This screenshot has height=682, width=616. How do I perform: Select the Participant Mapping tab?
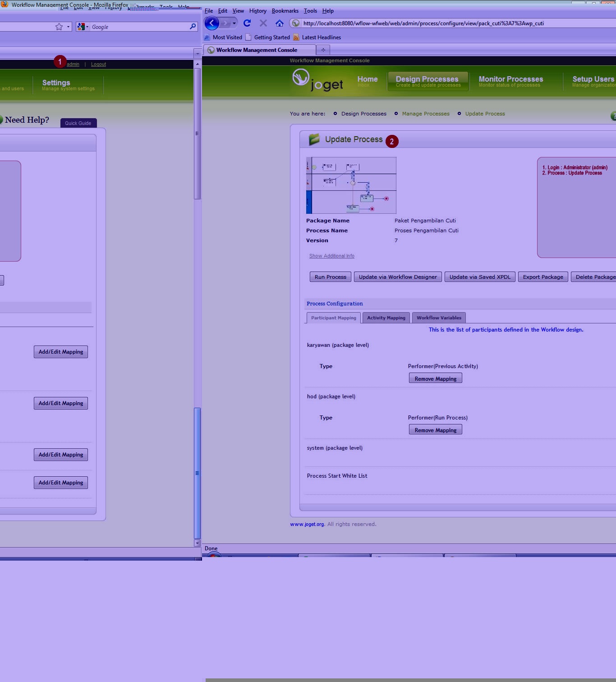point(334,318)
